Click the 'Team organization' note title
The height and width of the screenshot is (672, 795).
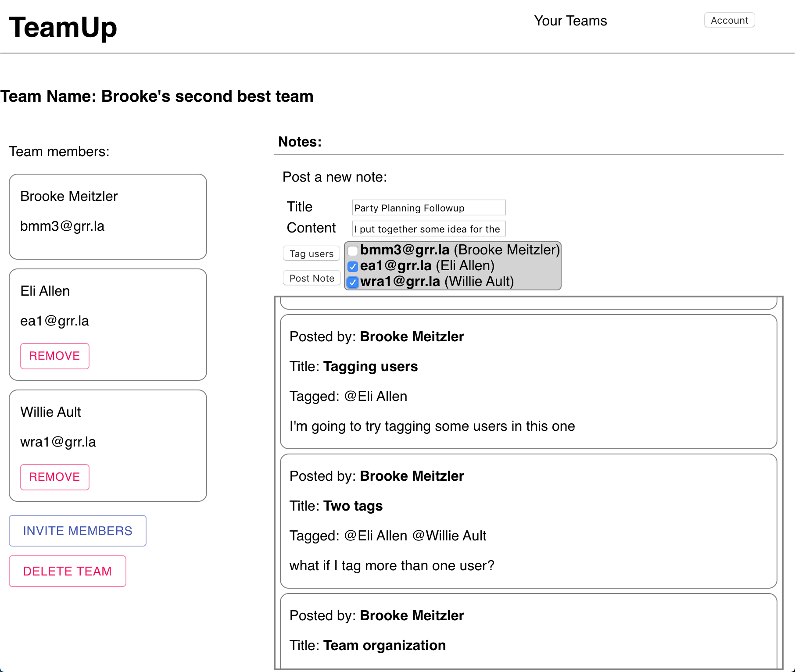[x=384, y=645]
